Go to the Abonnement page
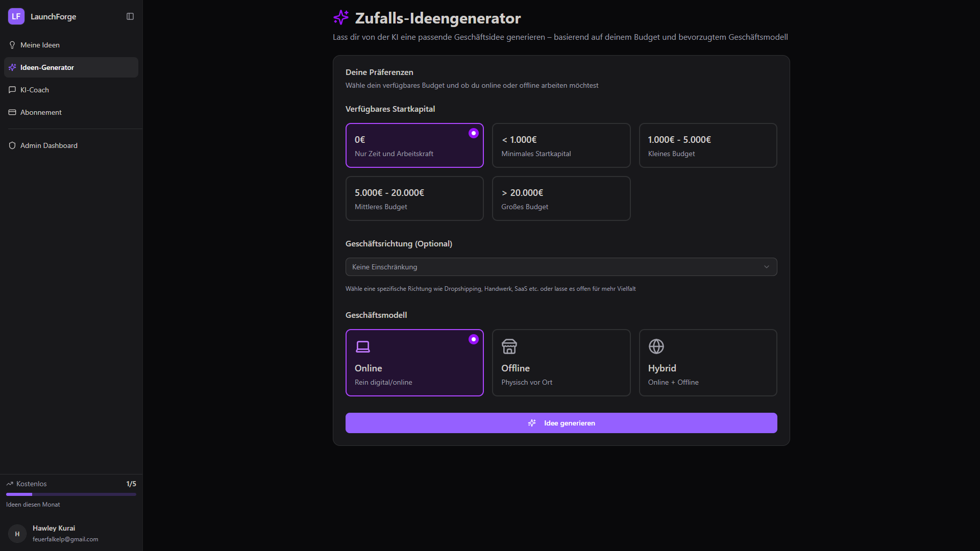Viewport: 980px width, 551px height. (x=41, y=112)
